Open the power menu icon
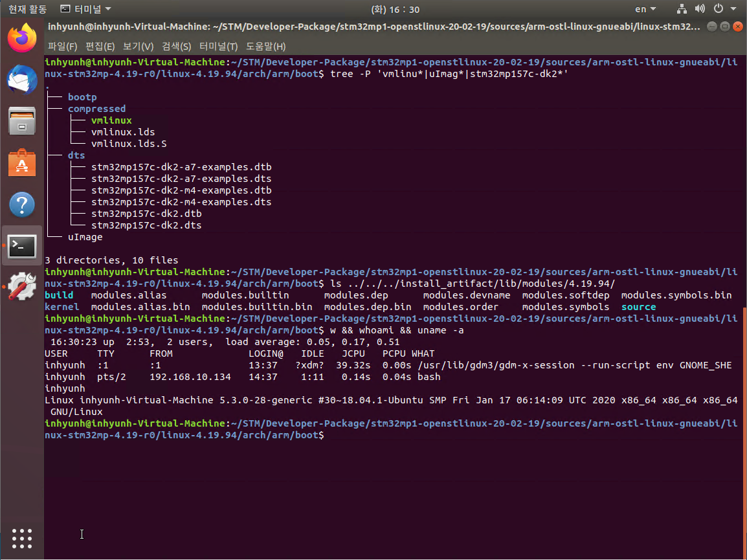This screenshot has width=747, height=560. [718, 9]
